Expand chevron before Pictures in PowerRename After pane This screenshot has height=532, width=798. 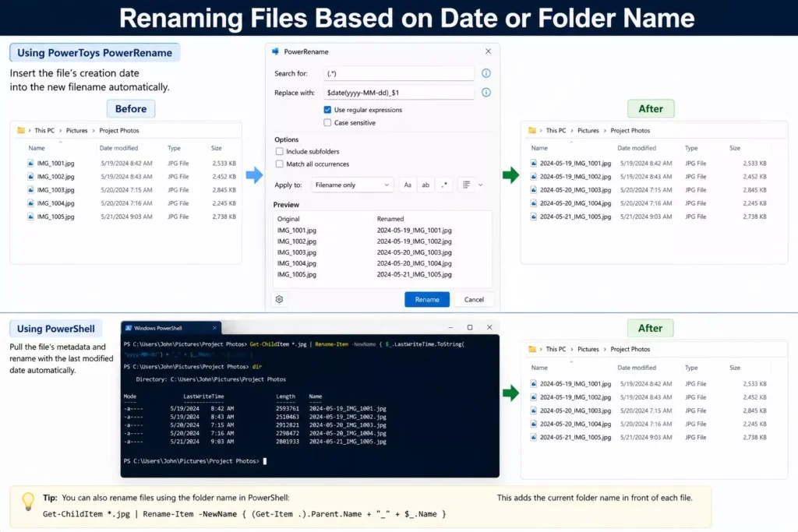571,131
